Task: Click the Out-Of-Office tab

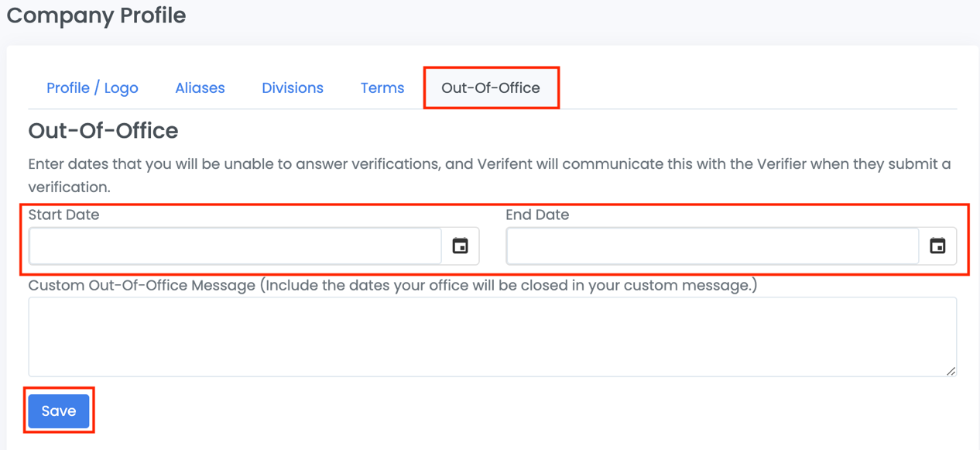Action: coord(491,88)
